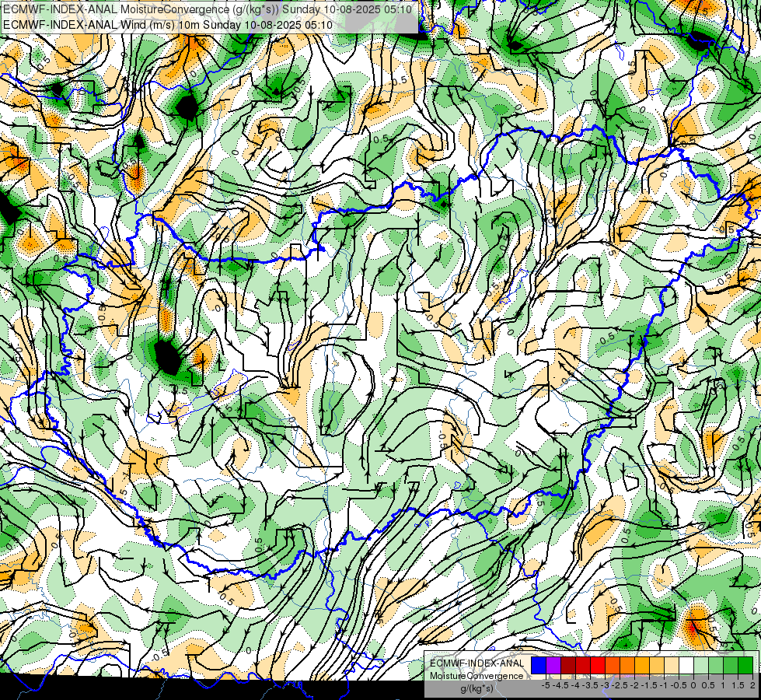Screen dimensions: 761x700
Task: Click 'ECMWF-INDEX-ANAL' text in the legend box
Action: [477, 663]
